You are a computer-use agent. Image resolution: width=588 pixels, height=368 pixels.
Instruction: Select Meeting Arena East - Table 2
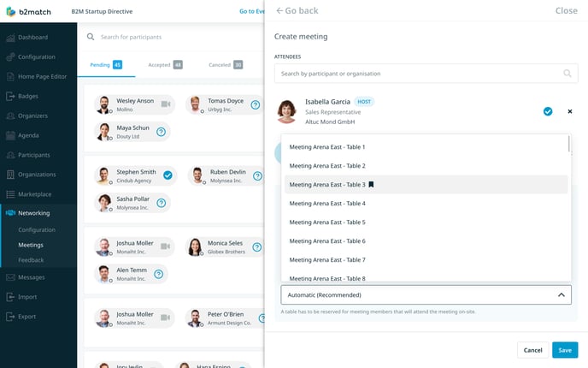(x=426, y=166)
